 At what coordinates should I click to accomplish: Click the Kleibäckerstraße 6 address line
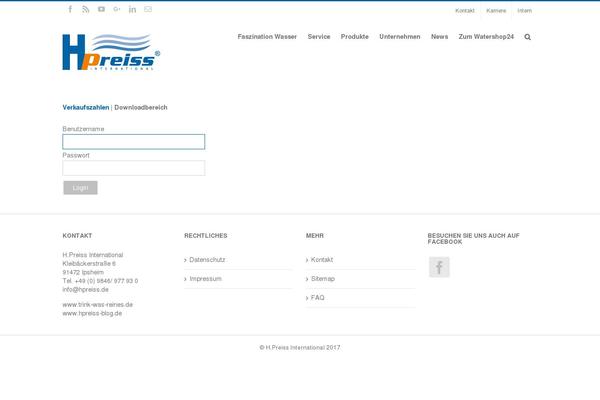[x=89, y=264]
